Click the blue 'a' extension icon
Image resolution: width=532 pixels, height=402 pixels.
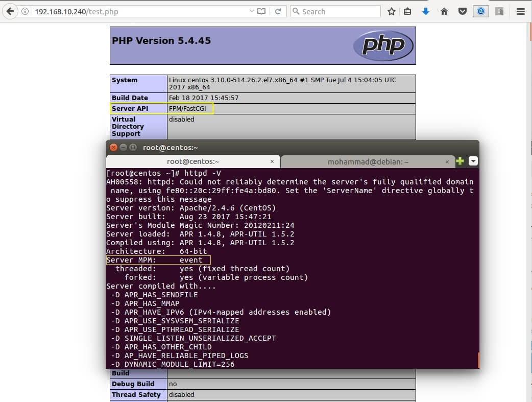click(480, 11)
